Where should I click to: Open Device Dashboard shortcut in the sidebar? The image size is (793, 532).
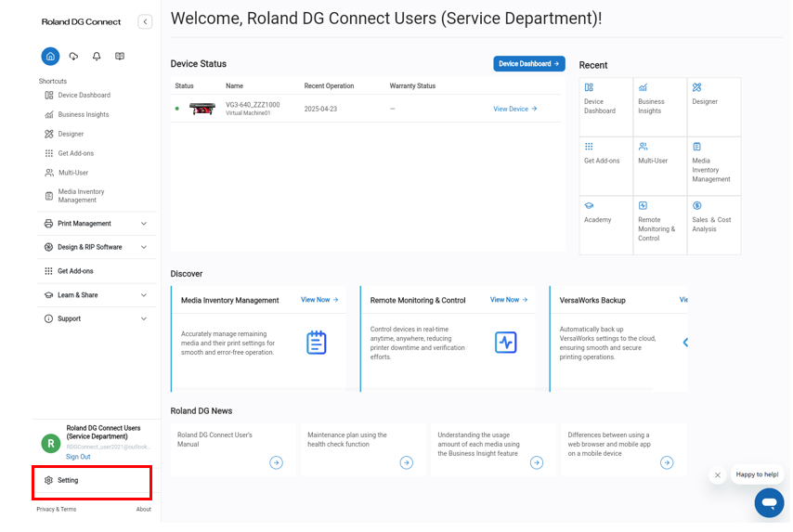coord(78,95)
